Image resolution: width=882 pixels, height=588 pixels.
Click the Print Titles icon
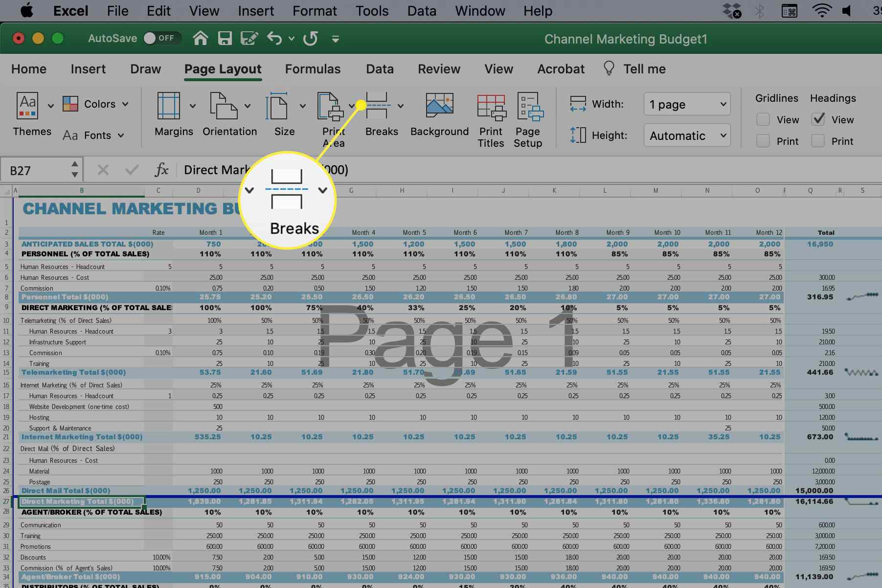tap(492, 107)
